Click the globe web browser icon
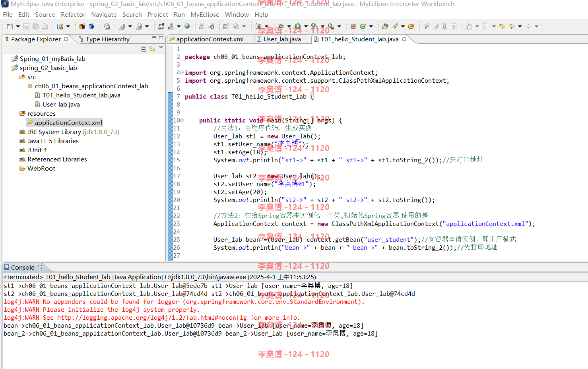 point(187,26)
